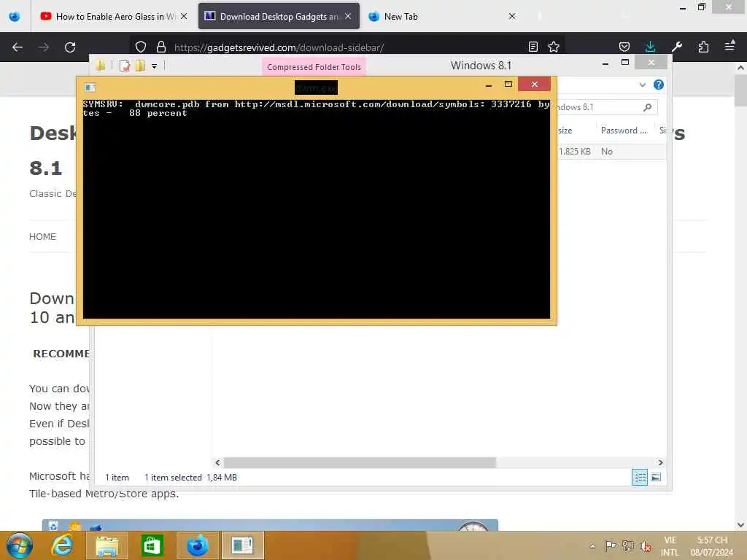Viewport: 747px width, 560px height.
Task: Open Firefox extensions puzzle icon
Action: coord(703,47)
